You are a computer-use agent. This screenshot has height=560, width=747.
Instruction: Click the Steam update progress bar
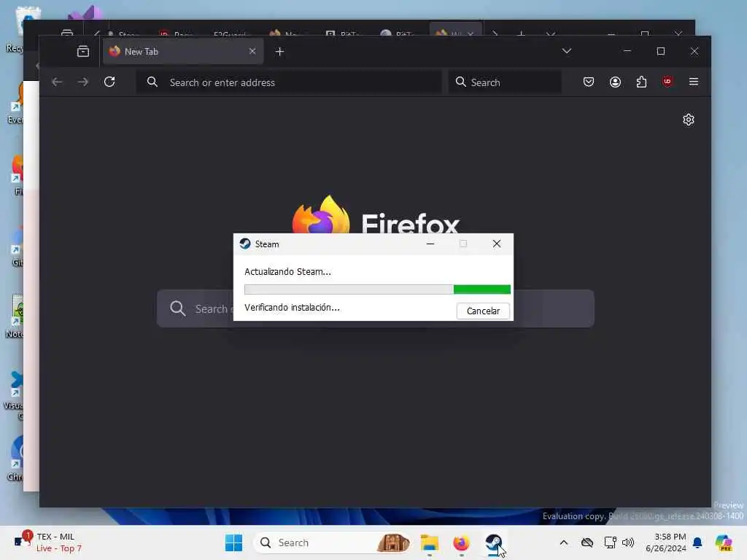pyautogui.click(x=377, y=289)
